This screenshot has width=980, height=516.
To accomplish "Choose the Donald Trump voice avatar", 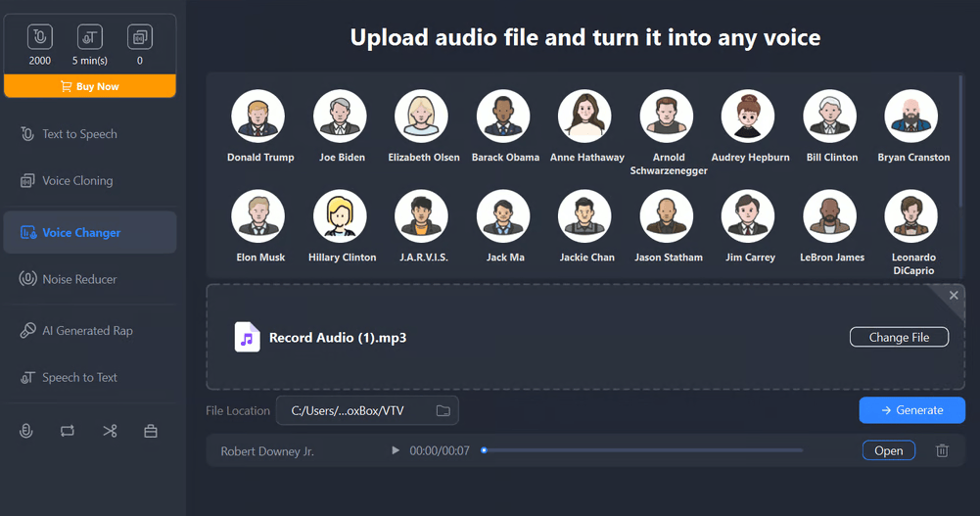I will (258, 117).
